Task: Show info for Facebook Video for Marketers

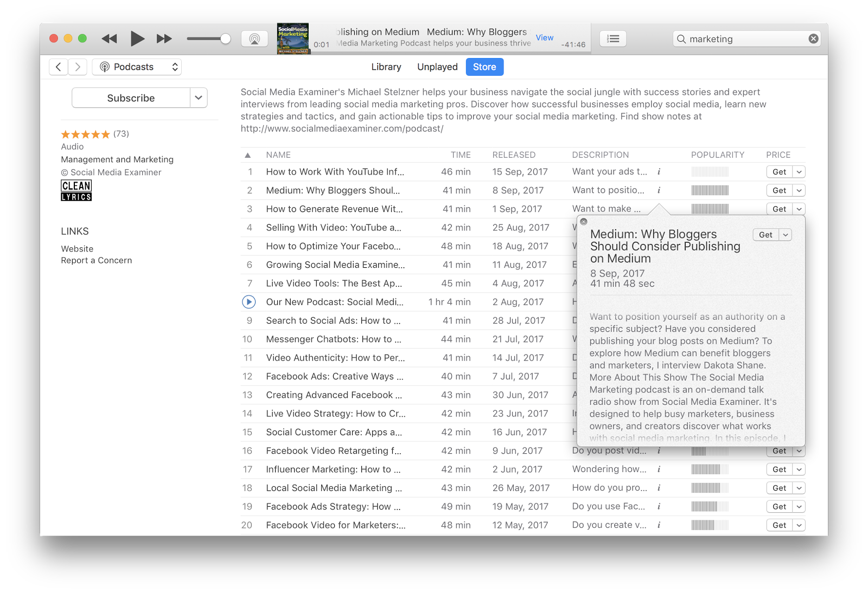Action: pos(659,525)
